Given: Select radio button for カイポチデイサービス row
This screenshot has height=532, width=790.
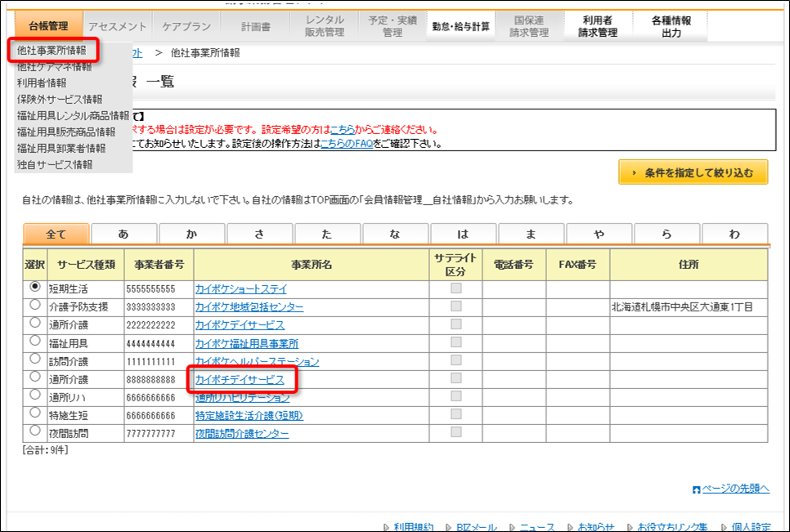Looking at the screenshot, I should [x=35, y=377].
